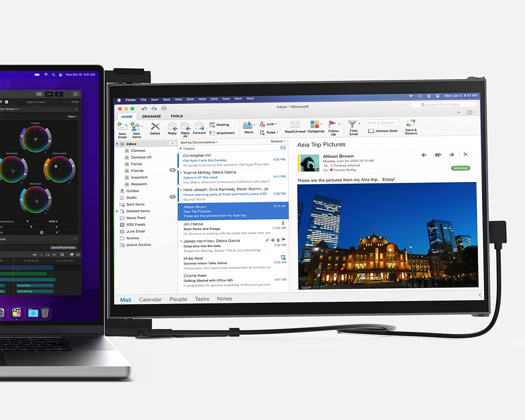
Task: Switch to the ORGANIZE ribbon tab
Action: point(152,117)
